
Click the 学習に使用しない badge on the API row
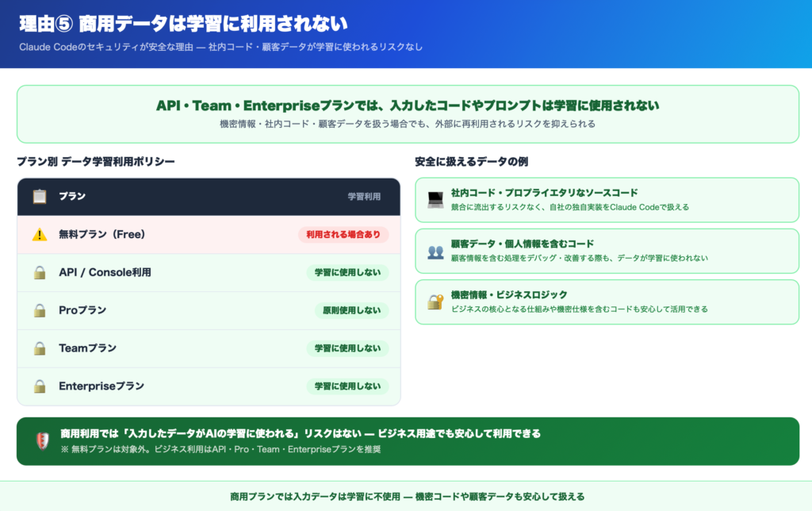[347, 273]
